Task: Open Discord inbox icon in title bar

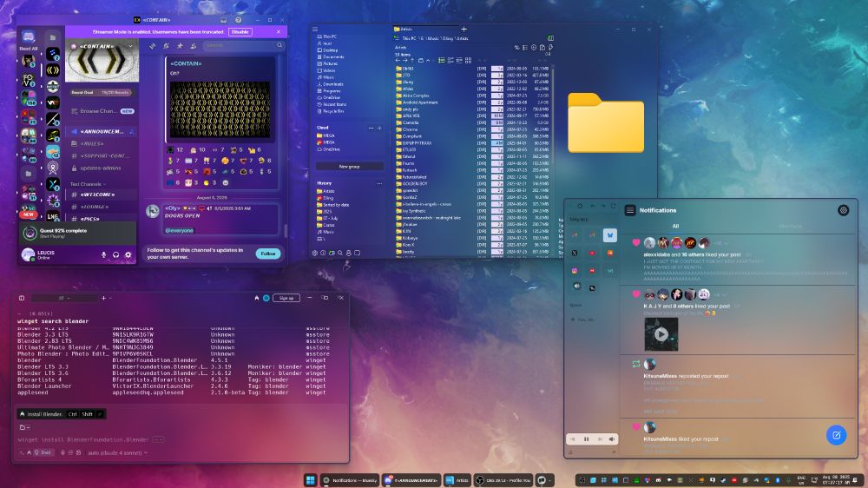Action: point(224,20)
